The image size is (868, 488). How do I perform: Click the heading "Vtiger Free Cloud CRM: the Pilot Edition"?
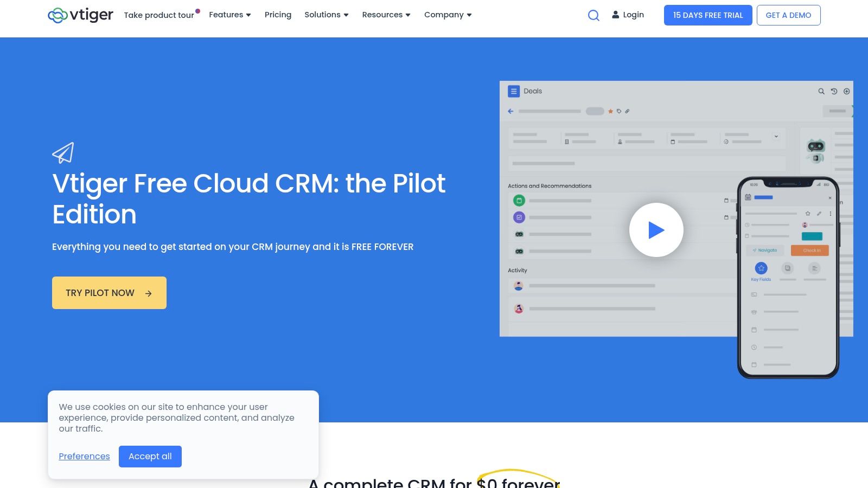(249, 198)
